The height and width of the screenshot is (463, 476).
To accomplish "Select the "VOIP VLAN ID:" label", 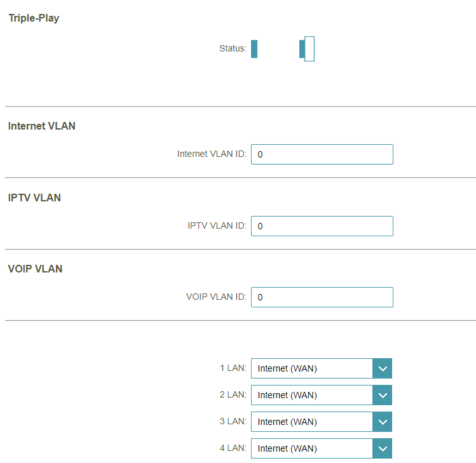I will 216,297.
